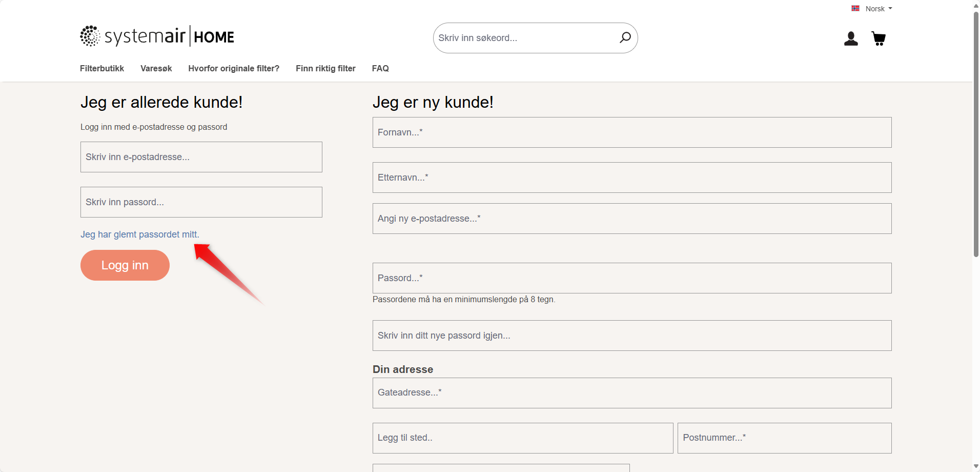Click the login passord field
The width and height of the screenshot is (980, 472).
tap(201, 202)
